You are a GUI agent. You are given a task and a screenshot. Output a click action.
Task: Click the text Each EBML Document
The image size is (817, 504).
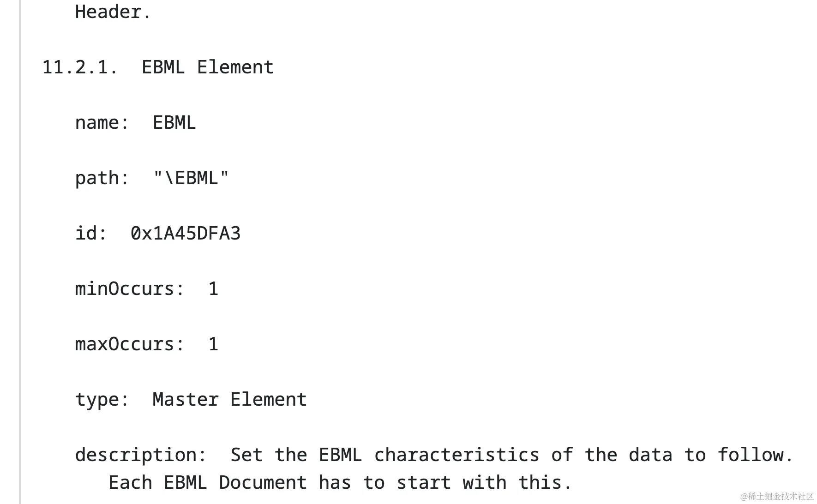[208, 483]
